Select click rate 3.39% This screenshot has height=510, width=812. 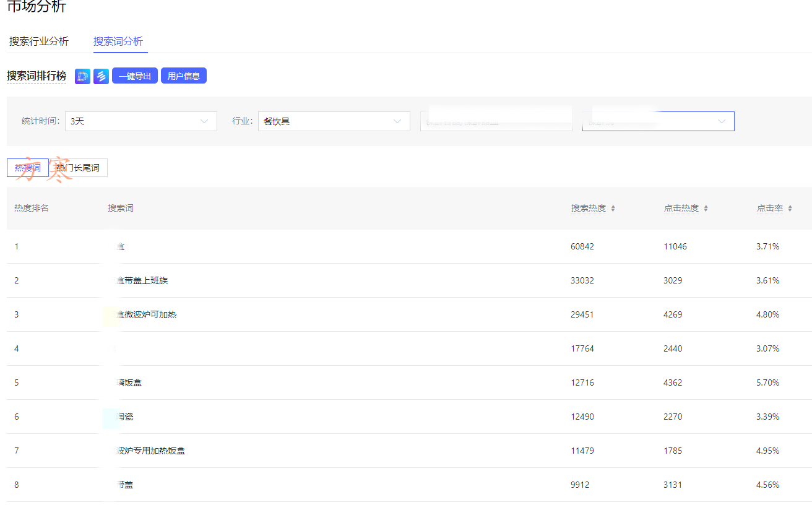(x=768, y=417)
